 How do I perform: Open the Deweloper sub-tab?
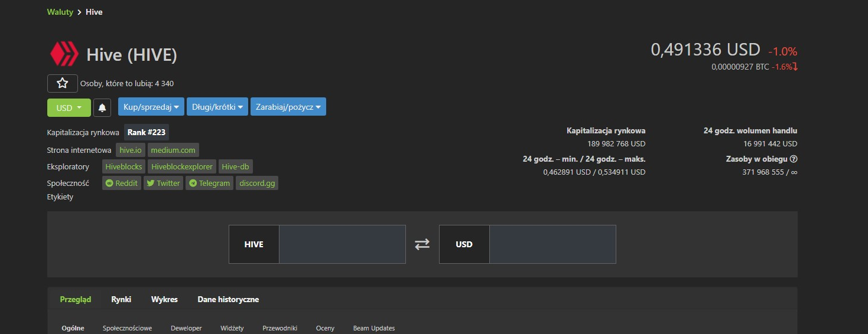[x=186, y=328]
